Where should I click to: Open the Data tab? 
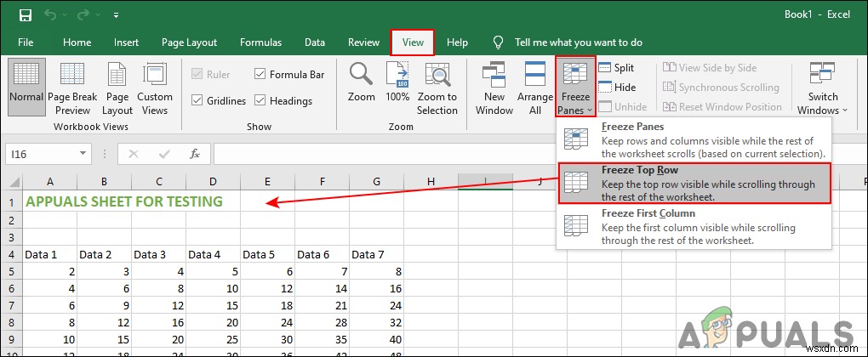click(314, 42)
